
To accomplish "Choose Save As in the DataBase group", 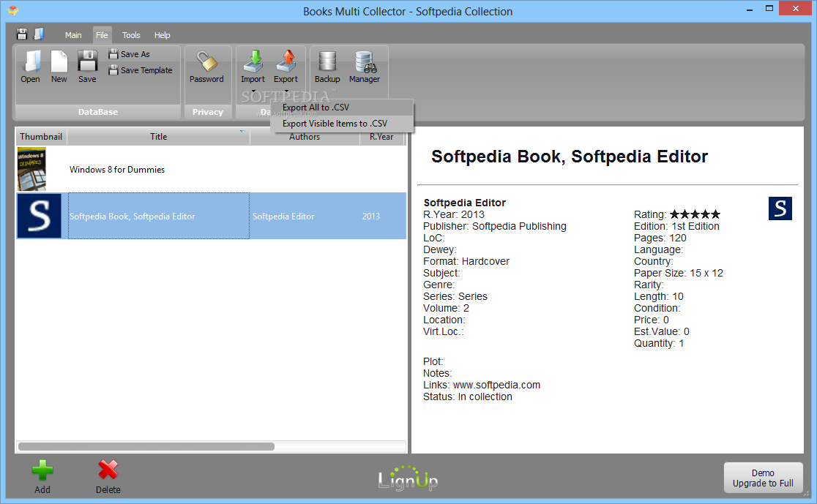I will point(130,54).
